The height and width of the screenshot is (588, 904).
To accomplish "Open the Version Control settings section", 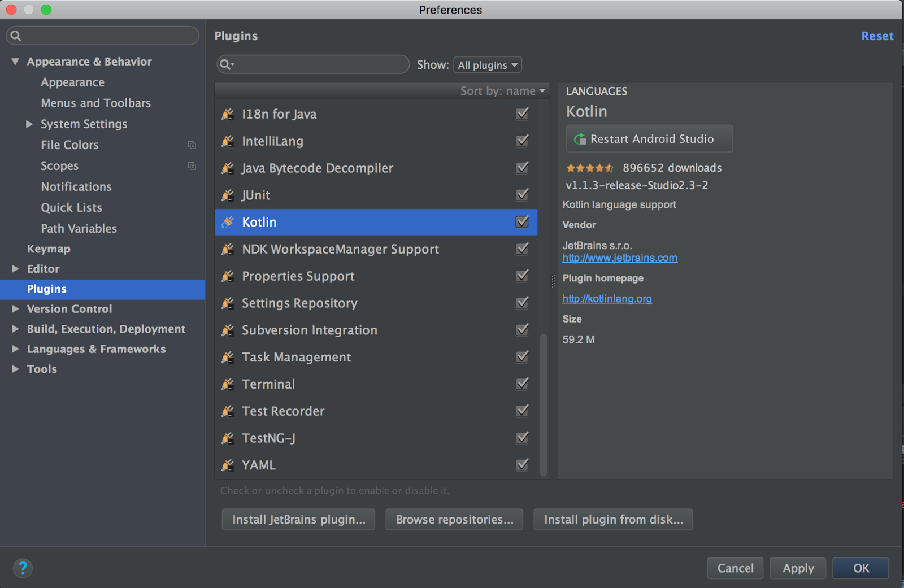I will tap(69, 309).
